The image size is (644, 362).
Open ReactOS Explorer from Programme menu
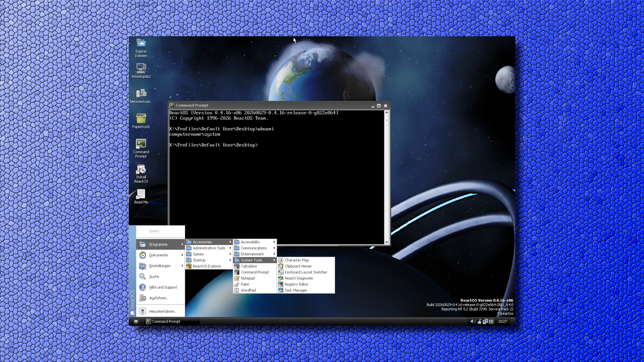(209, 266)
